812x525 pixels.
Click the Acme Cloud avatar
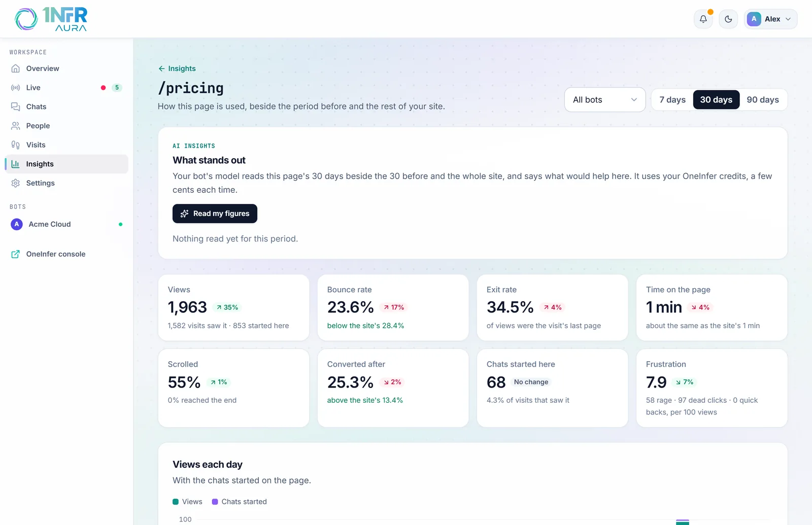click(x=17, y=224)
